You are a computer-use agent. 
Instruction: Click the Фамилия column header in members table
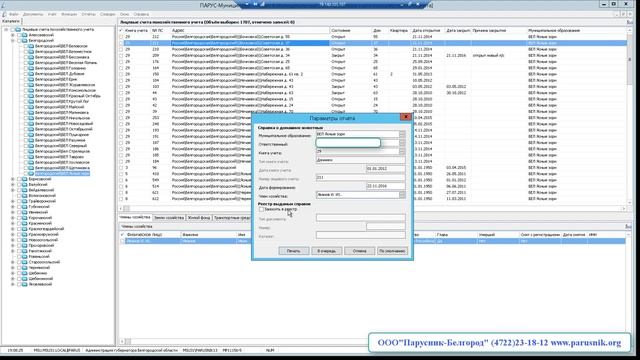point(208,235)
